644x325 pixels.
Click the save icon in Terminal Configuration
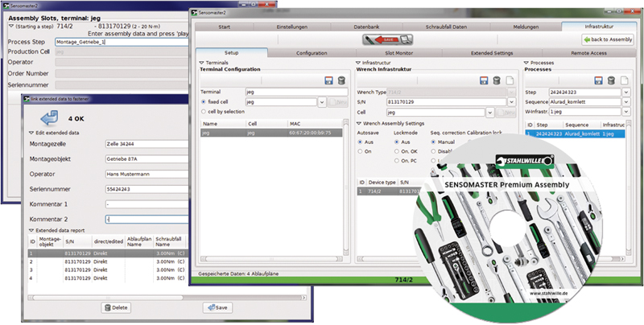point(328,81)
